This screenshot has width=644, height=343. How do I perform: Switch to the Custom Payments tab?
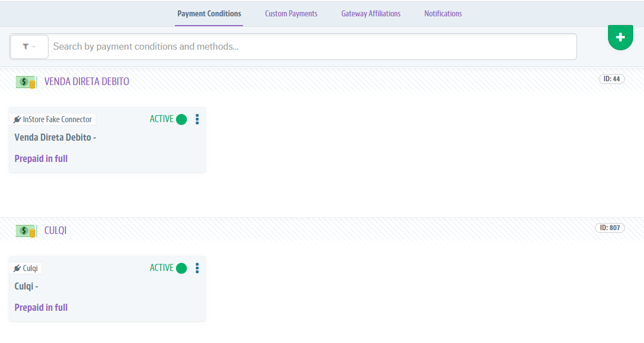point(291,14)
